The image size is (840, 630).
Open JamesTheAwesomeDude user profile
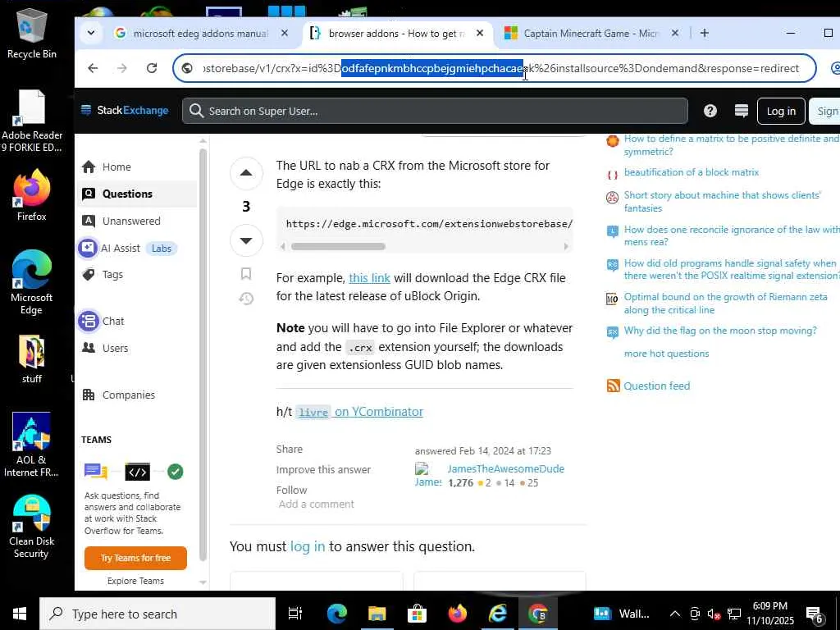pos(505,468)
